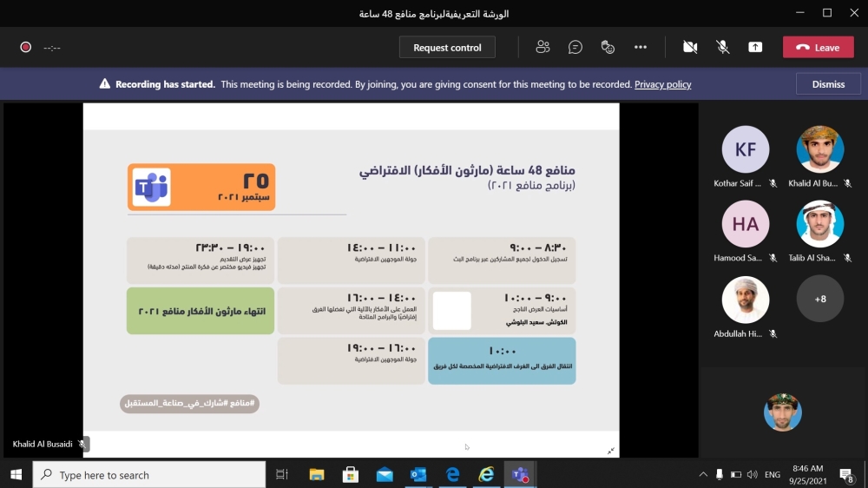Select Abdullah Hi... participant photo
This screenshot has width=868, height=488.
pyautogui.click(x=745, y=299)
